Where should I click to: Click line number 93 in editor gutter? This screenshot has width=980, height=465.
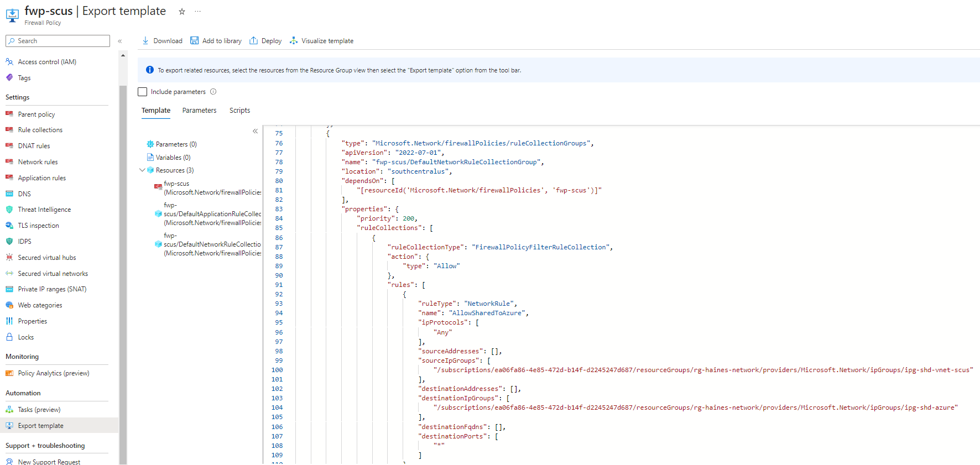click(279, 304)
